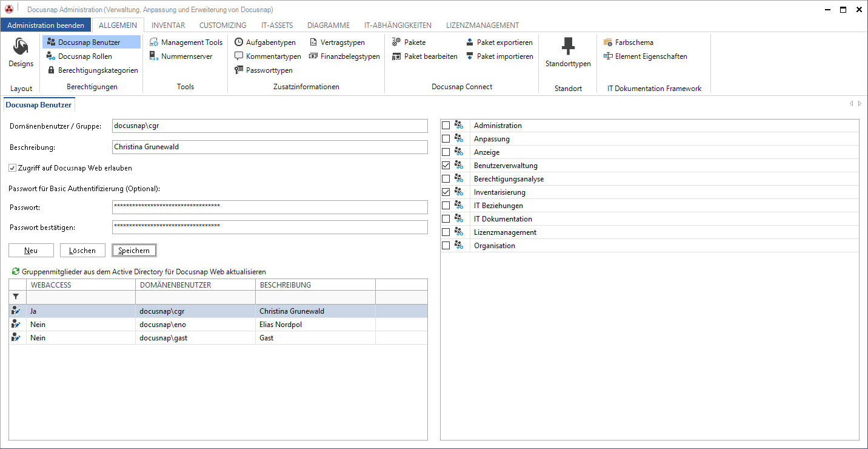868x449 pixels.
Task: Click the Neu button
Action: click(31, 250)
